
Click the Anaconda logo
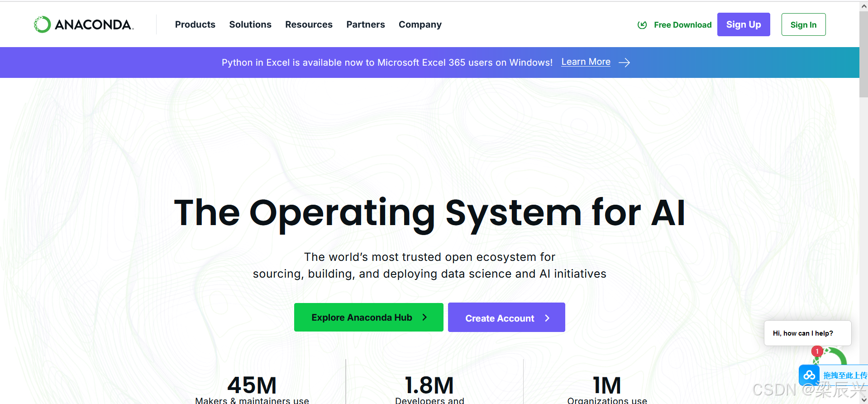point(84,24)
